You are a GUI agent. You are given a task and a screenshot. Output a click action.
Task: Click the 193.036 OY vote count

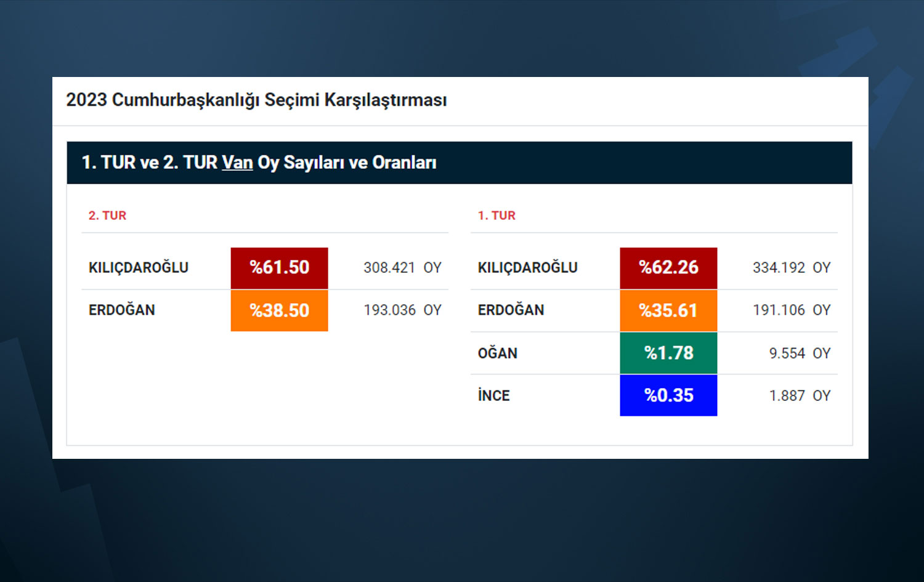402,310
